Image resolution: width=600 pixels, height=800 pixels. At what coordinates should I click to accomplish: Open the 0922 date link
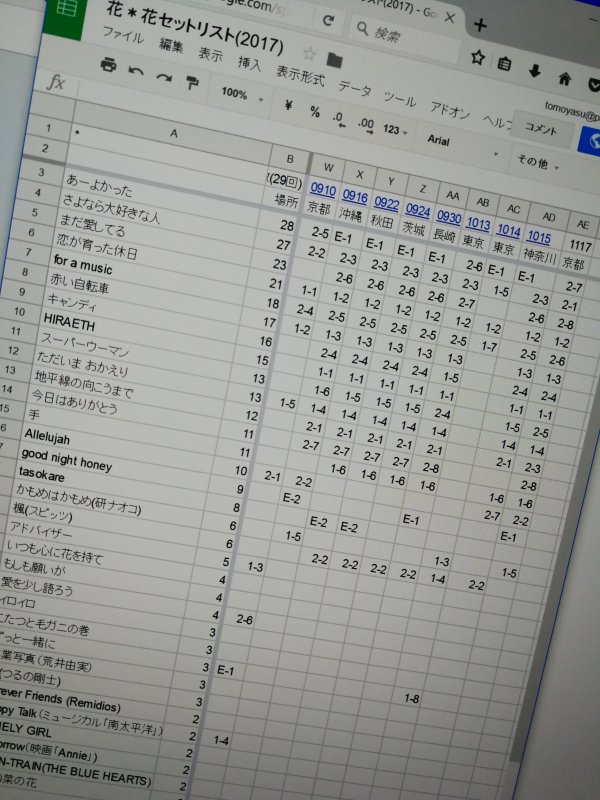pyautogui.click(x=386, y=203)
